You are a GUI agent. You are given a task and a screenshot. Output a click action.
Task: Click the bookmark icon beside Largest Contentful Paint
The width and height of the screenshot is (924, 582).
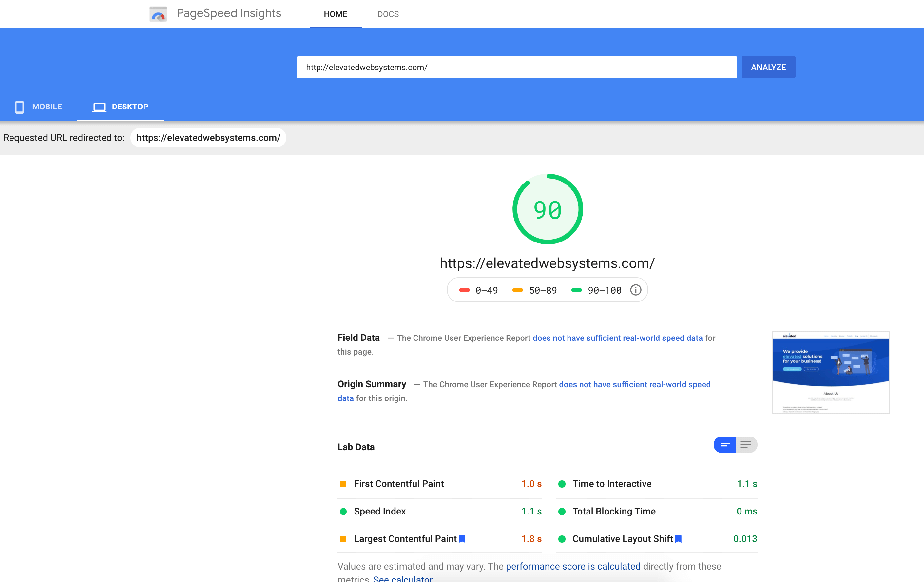point(462,539)
